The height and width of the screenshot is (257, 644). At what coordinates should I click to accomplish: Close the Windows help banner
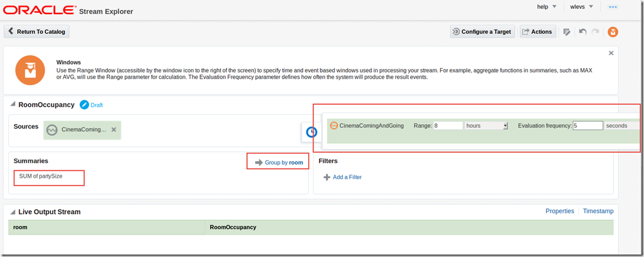pyautogui.click(x=611, y=53)
